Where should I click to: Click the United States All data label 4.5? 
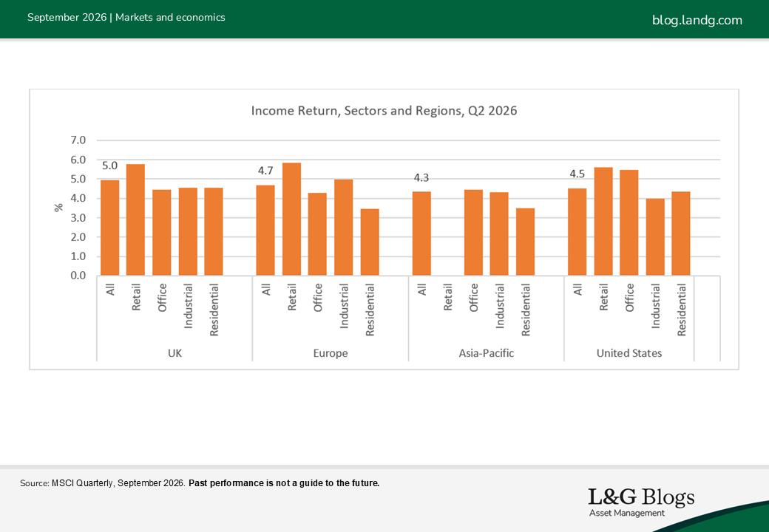[577, 174]
